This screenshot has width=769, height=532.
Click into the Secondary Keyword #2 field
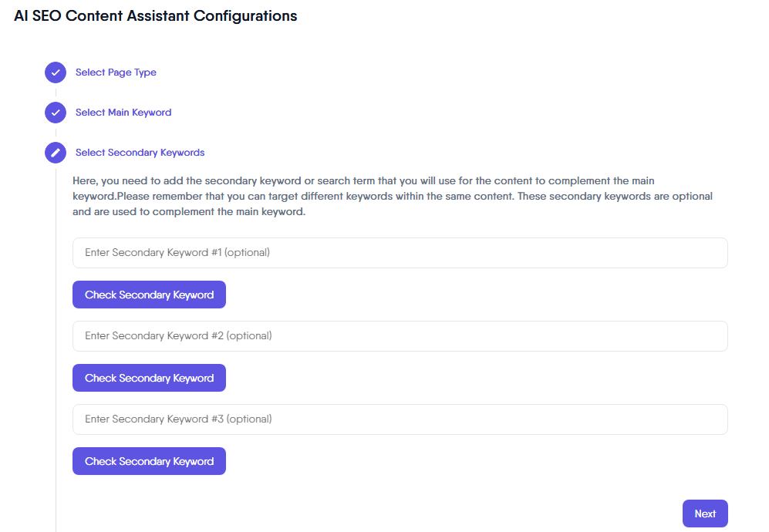[400, 336]
